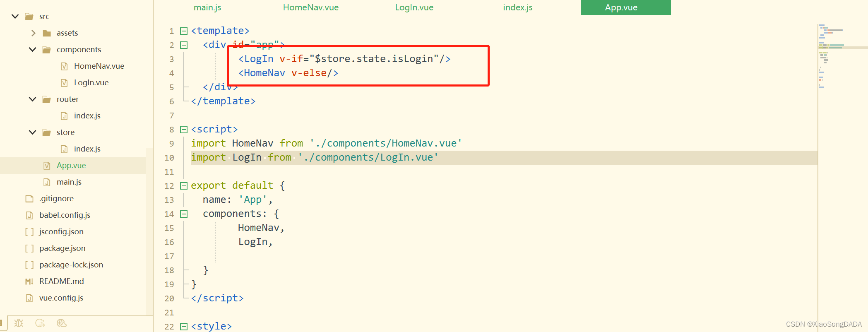Open main.js in the file tree
868x332 pixels.
[x=69, y=182]
